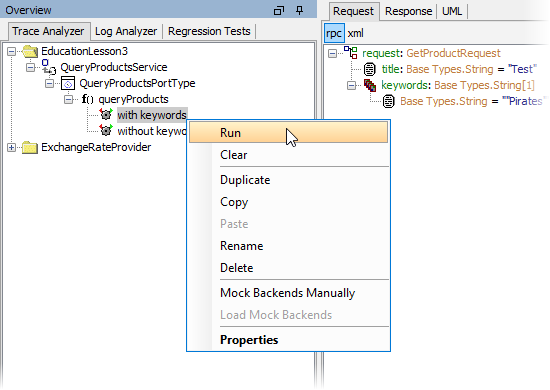The width and height of the screenshot is (550, 390).
Task: Click the keywords array icon in request tree
Action: tap(370, 85)
